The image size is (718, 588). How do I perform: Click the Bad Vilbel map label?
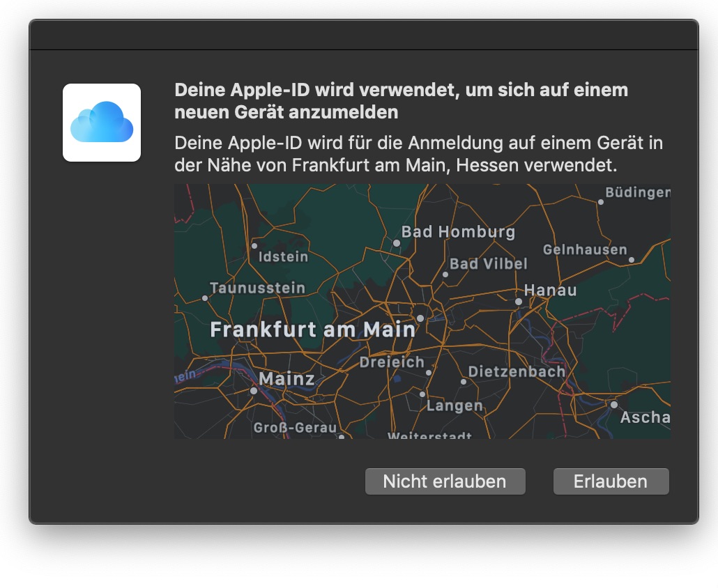tap(489, 264)
